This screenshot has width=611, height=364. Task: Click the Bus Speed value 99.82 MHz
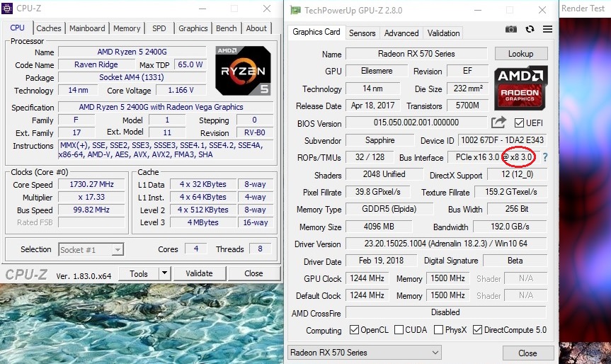click(x=91, y=210)
